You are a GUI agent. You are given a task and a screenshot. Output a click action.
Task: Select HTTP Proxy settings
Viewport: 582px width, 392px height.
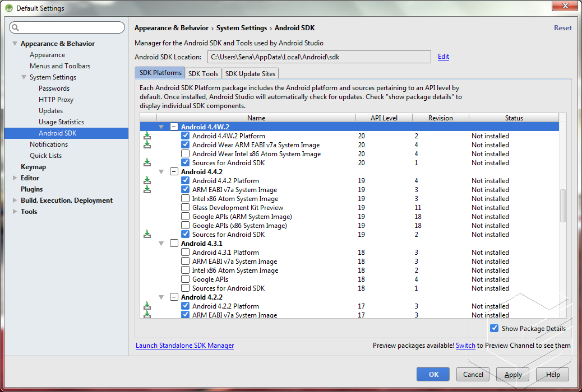click(x=56, y=99)
